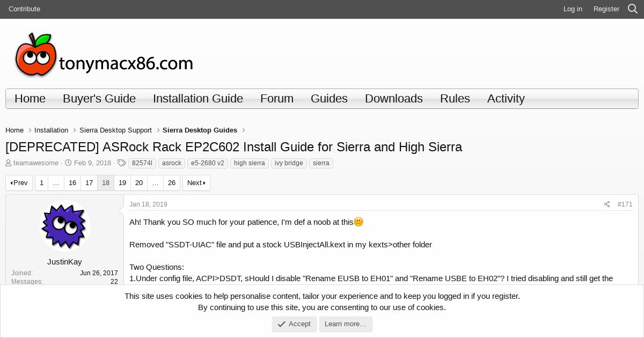Open the #171 post permalink
Image resolution: width=644 pixels, height=338 pixels.
625,204
